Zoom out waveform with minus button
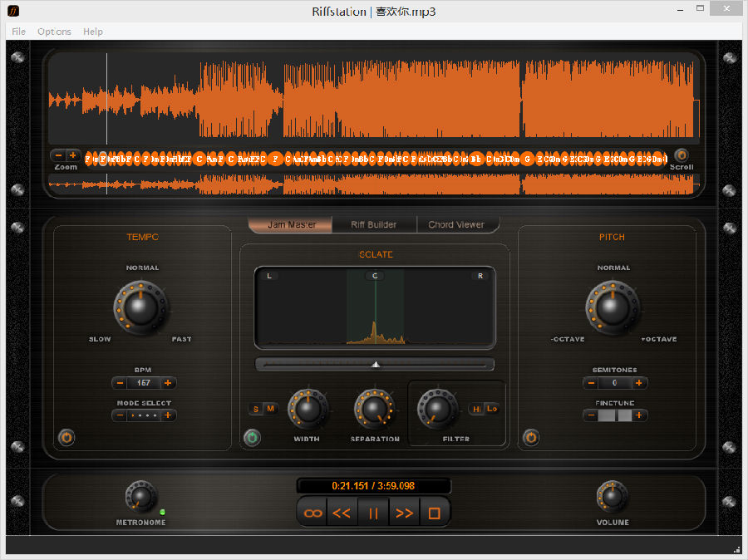The height and width of the screenshot is (560, 748). [58, 155]
